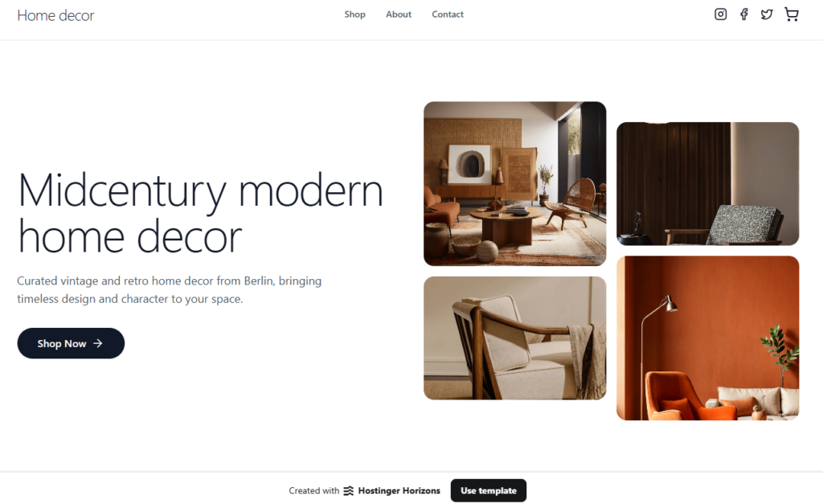Select the dark wood panel chair photo
823x504 pixels.
(x=707, y=184)
